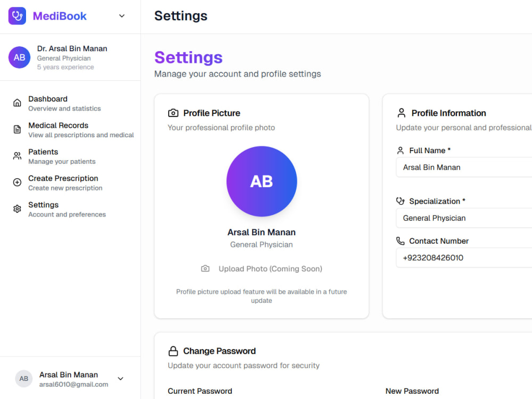Click Upload Photo (Coming Soon) button
The width and height of the screenshot is (532, 399).
tap(262, 269)
